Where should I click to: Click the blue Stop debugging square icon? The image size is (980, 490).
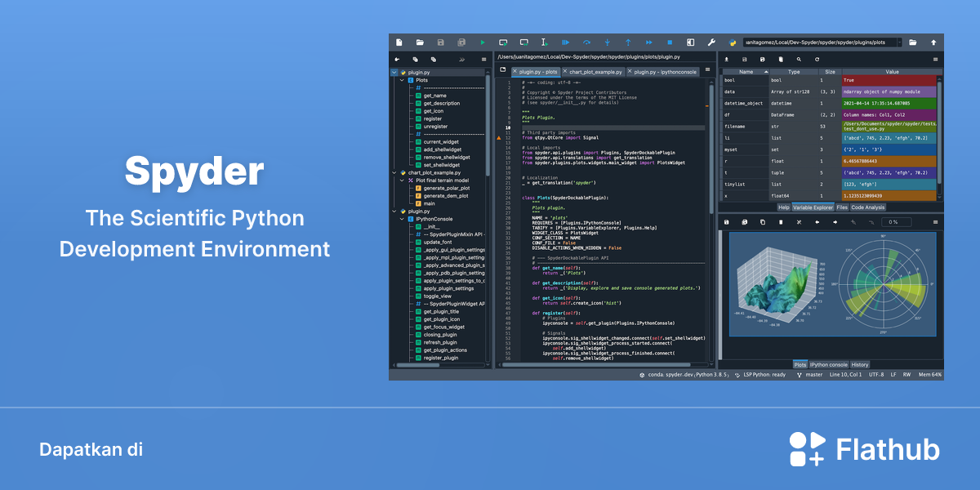(x=670, y=42)
